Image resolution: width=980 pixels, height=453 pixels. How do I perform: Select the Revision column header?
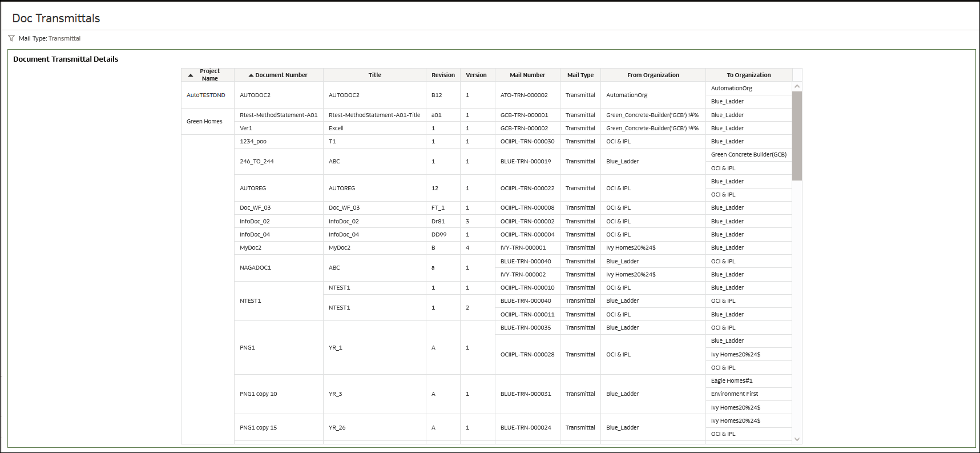click(x=443, y=75)
